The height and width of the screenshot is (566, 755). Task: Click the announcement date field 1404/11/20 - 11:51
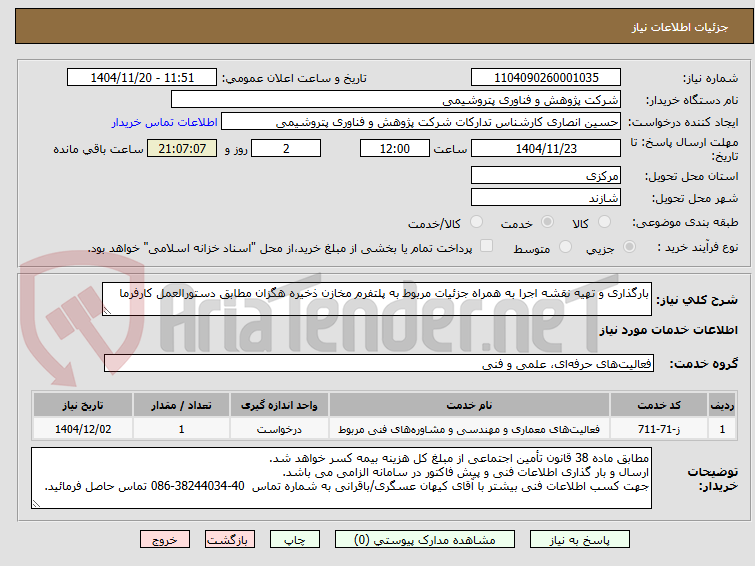[x=142, y=78]
